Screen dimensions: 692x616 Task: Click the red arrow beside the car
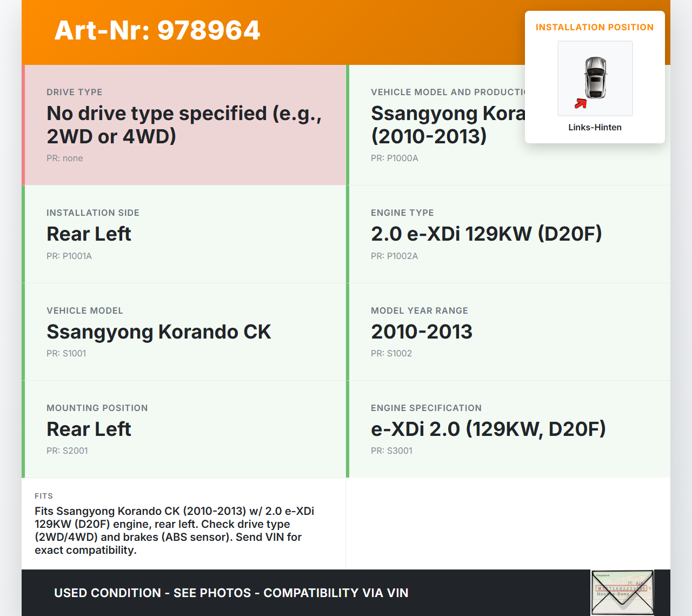point(581,103)
